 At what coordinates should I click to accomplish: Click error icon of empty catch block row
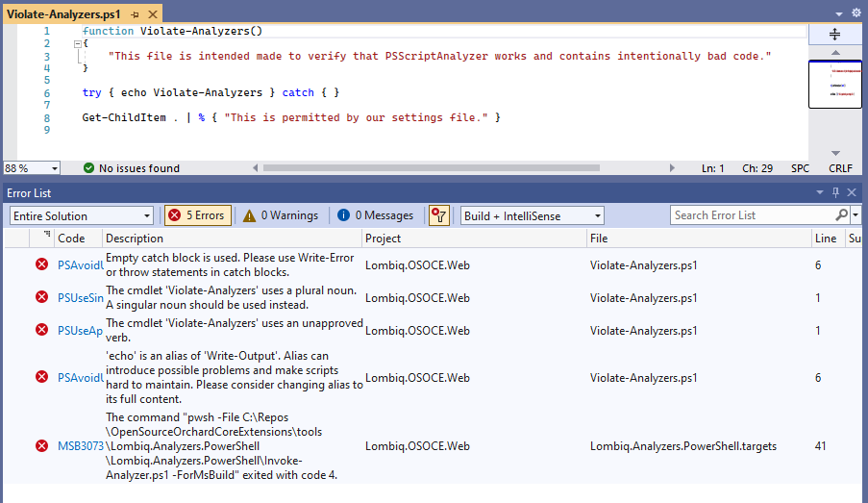pos(41,264)
